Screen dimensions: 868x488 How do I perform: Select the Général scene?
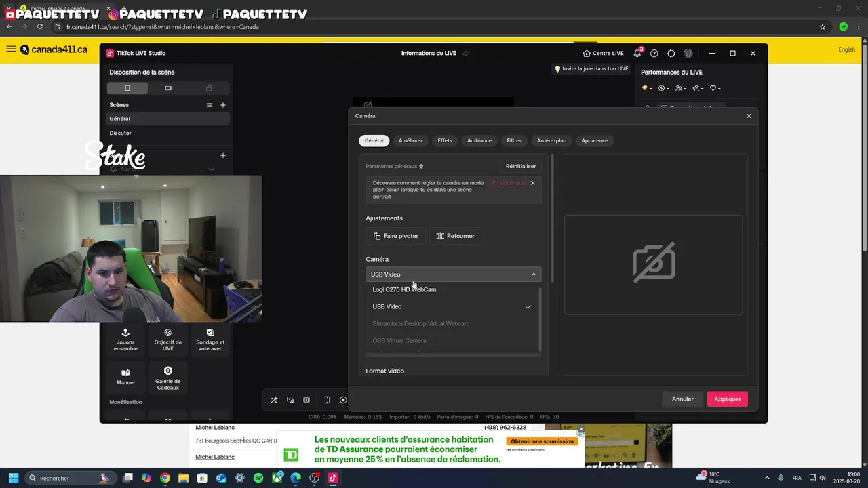click(x=168, y=119)
